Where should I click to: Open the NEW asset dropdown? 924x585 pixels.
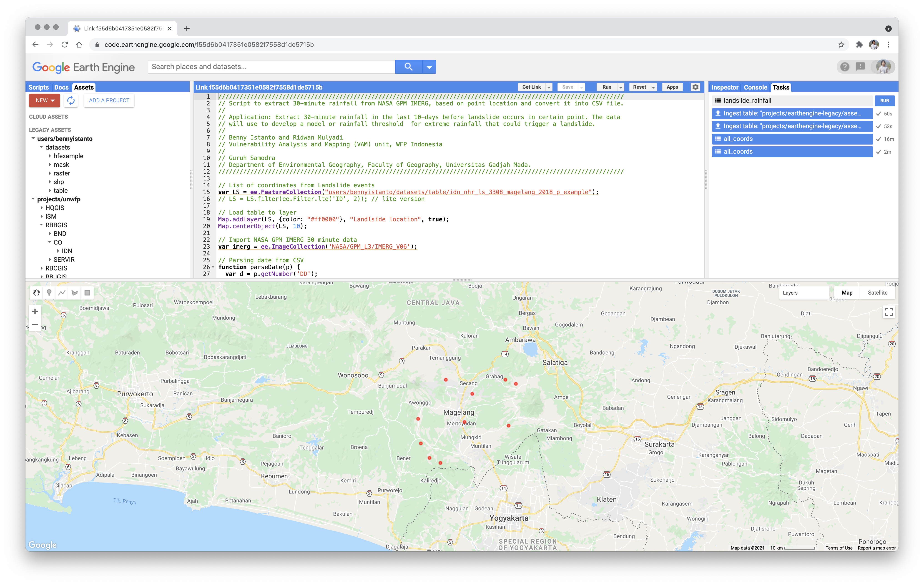coord(45,100)
